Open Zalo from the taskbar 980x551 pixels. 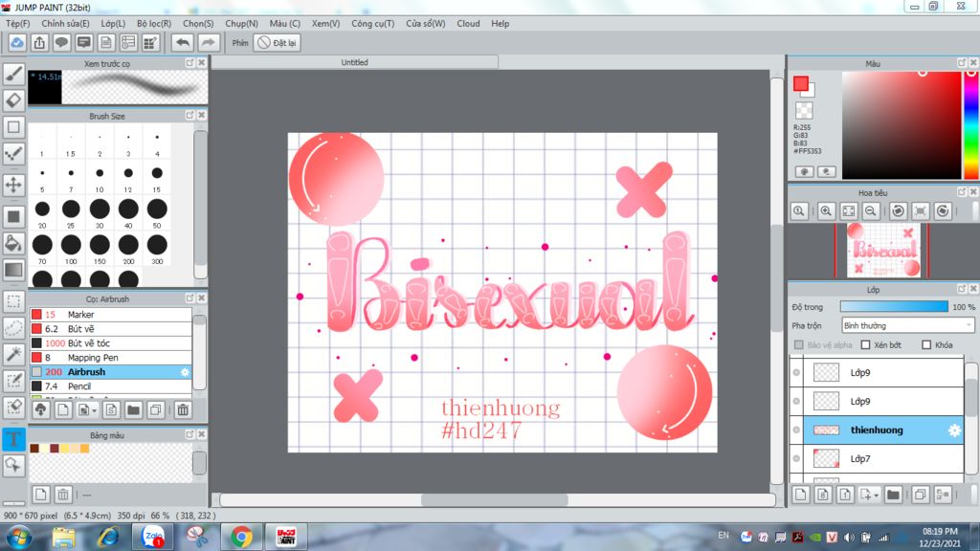[152, 537]
